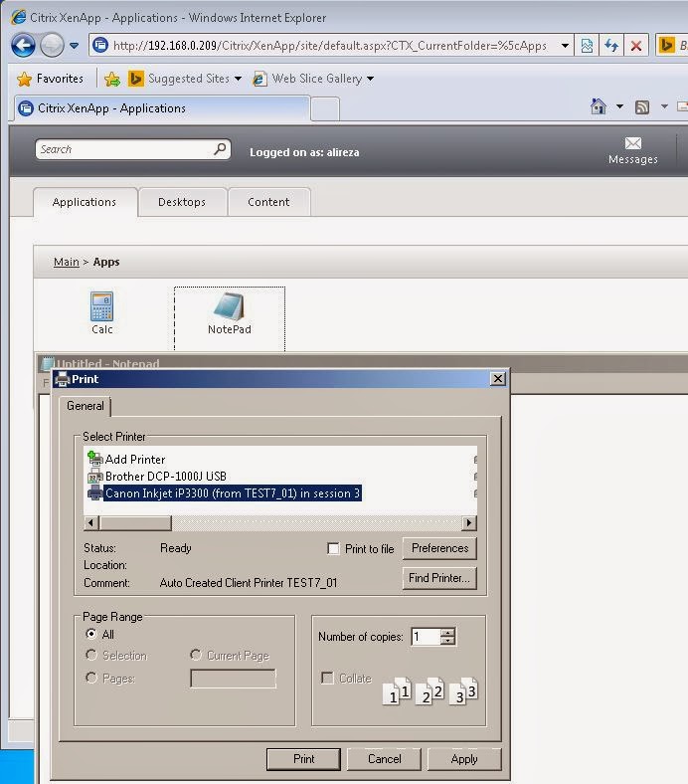688x784 pixels.
Task: Enable the Print to file checkbox
Action: coord(333,548)
